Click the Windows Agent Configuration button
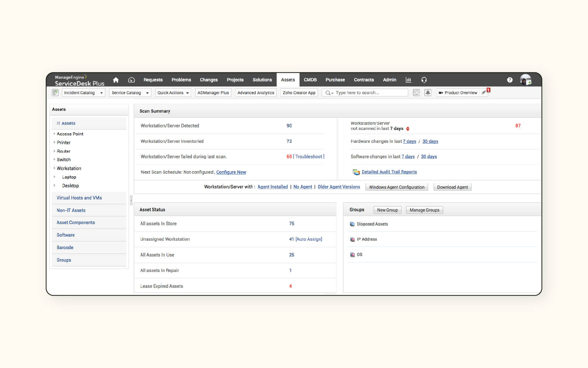 (x=397, y=187)
